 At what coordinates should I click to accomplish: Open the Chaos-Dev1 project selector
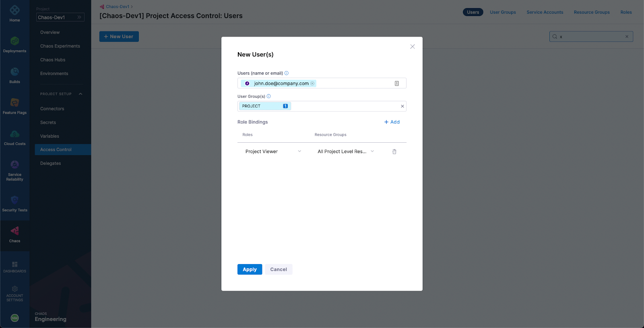60,17
